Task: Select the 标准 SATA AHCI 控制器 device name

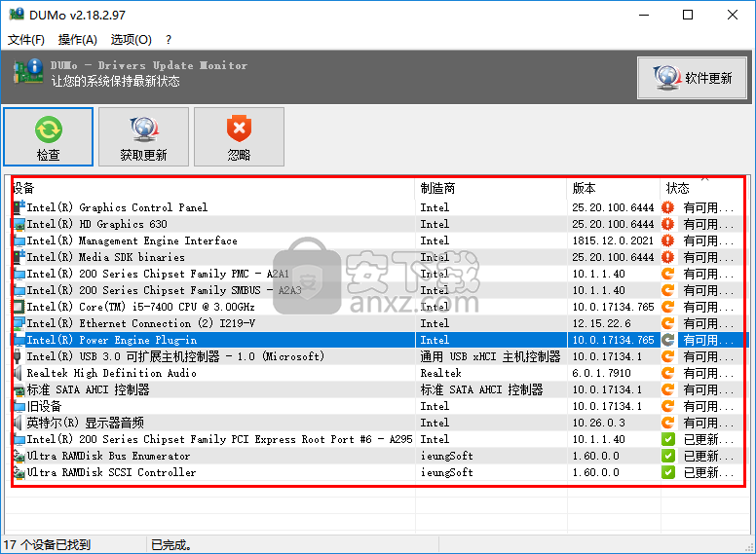Action: click(x=88, y=389)
